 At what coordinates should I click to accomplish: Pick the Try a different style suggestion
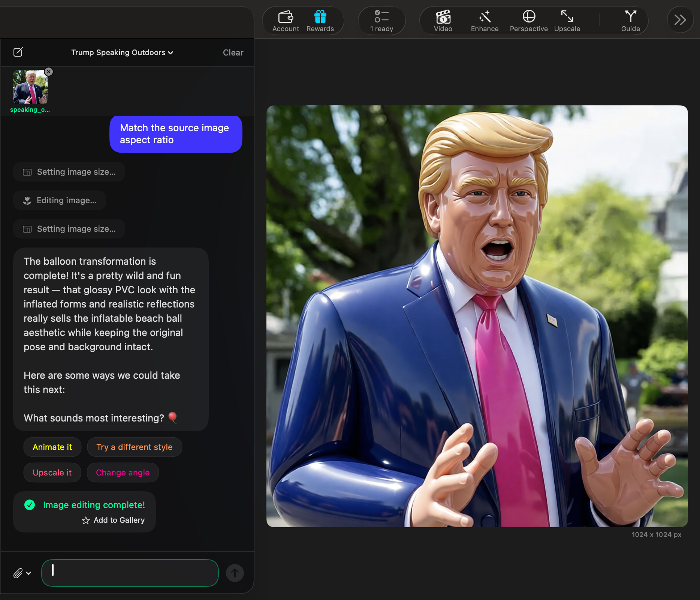click(134, 447)
